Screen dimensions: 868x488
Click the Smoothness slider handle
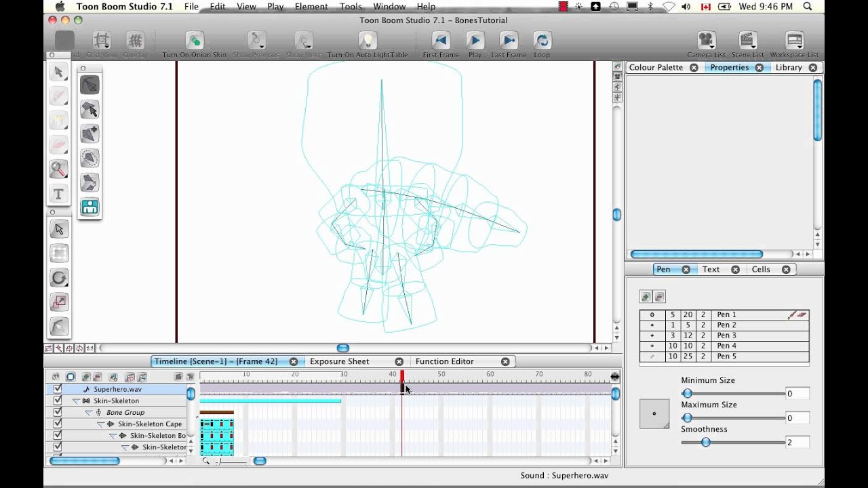705,442
